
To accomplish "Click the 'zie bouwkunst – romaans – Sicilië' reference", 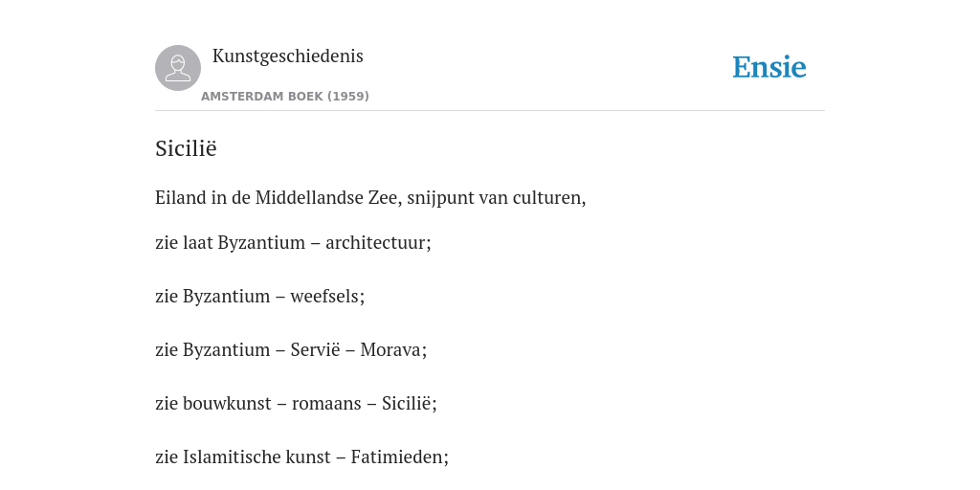I will 297,404.
